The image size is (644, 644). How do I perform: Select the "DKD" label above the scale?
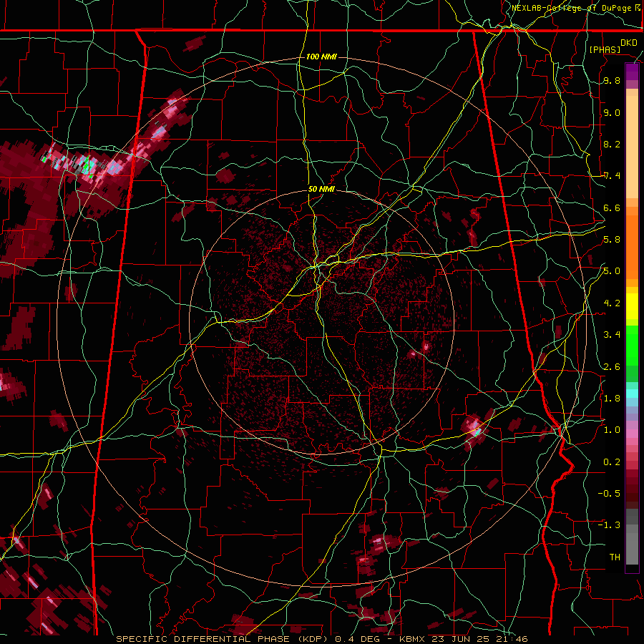tap(629, 43)
